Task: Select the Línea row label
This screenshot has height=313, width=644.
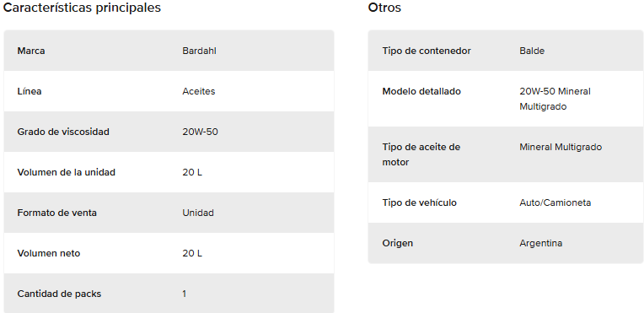Action: click(30, 91)
